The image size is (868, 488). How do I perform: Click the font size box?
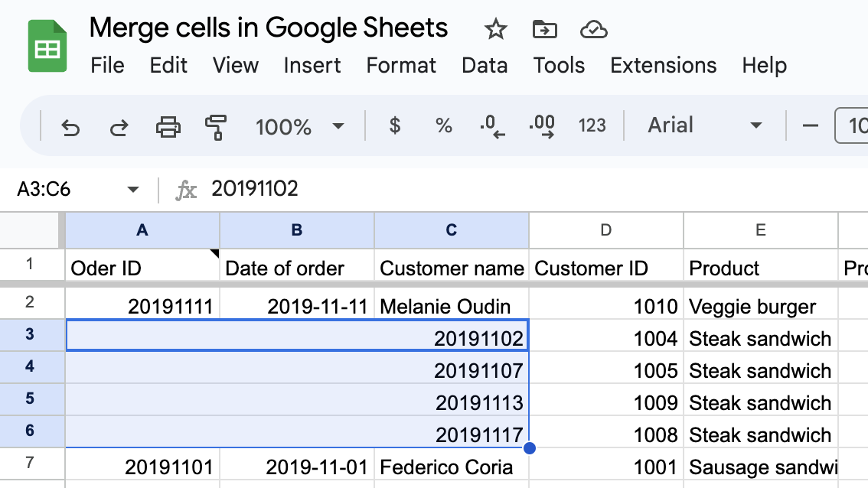click(851, 125)
